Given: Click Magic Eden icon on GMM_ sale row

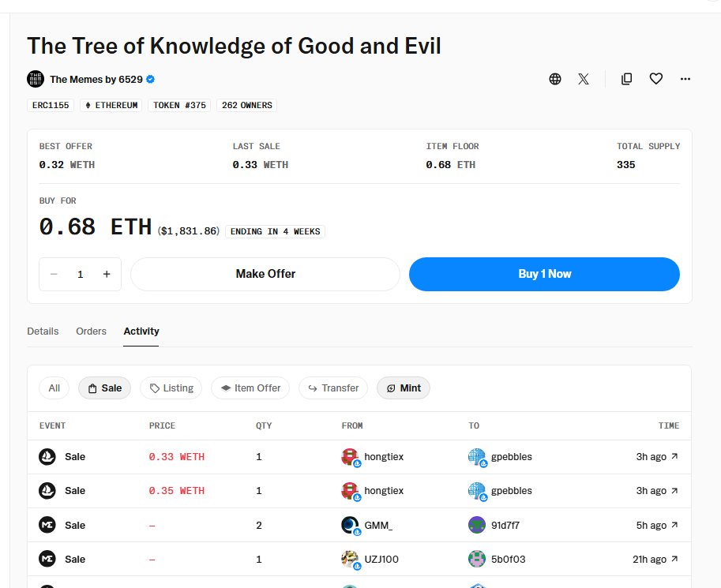Looking at the screenshot, I should 47,525.
